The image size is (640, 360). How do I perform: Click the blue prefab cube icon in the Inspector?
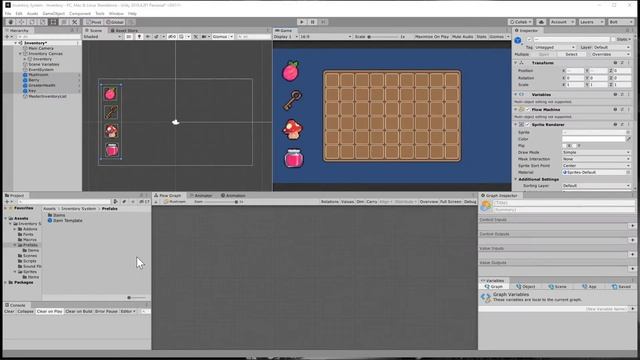pyautogui.click(x=518, y=40)
